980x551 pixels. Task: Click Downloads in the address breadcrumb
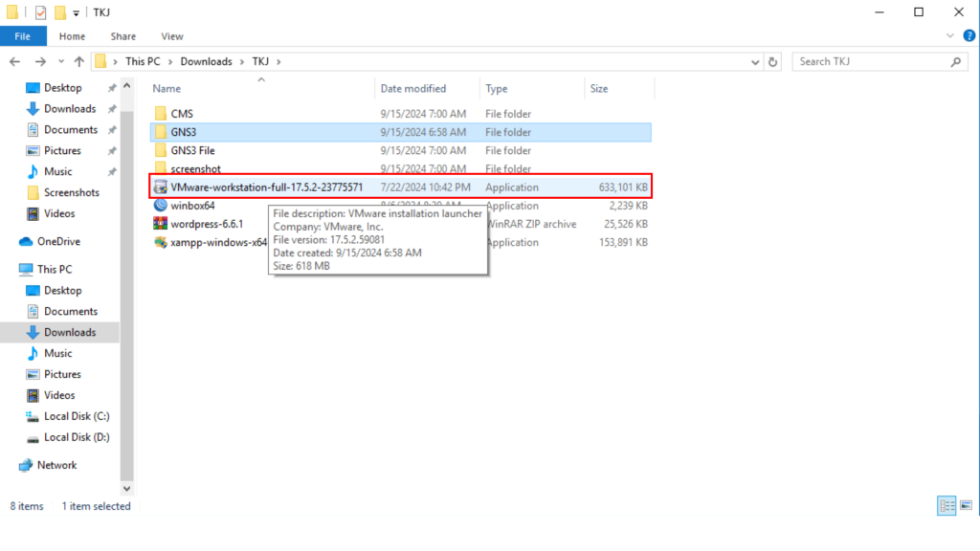(x=206, y=61)
